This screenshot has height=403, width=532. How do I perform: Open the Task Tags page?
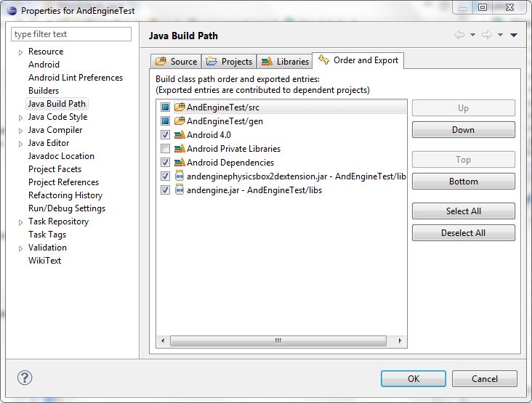pyautogui.click(x=47, y=235)
